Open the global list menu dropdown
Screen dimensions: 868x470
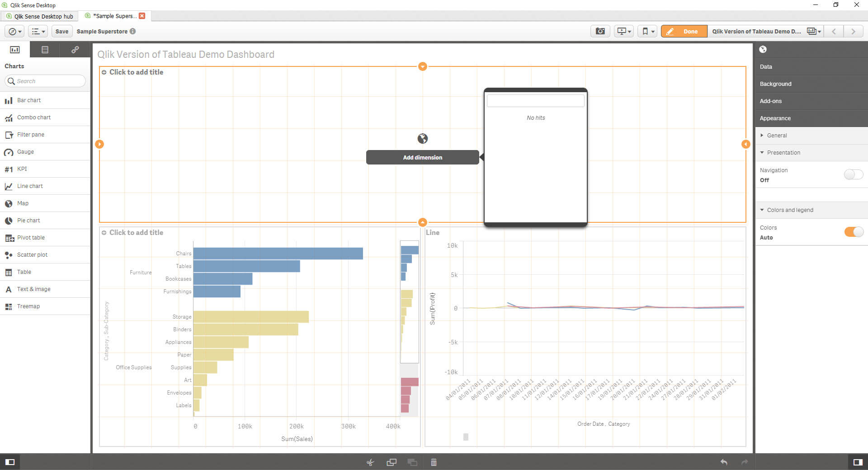coord(38,31)
